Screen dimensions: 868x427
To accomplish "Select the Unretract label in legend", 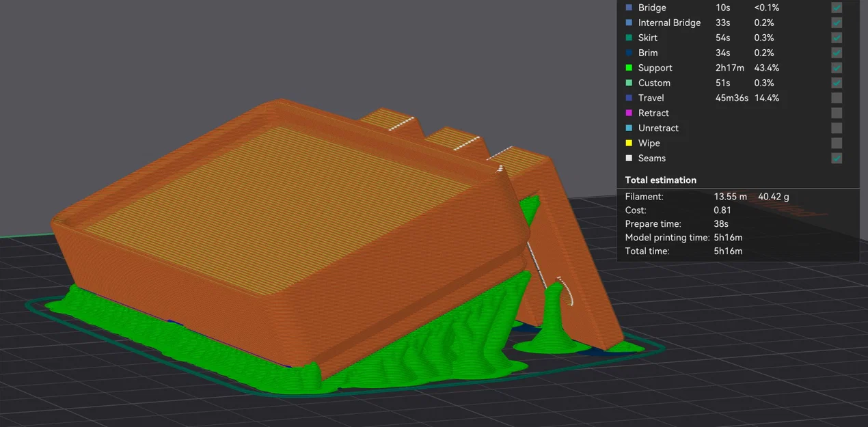I will (659, 128).
